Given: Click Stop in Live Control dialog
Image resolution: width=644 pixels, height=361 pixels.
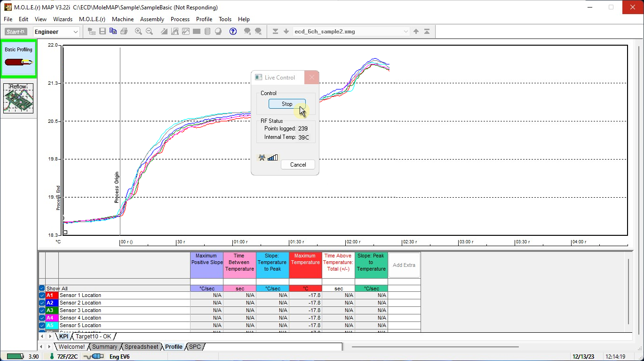Looking at the screenshot, I should [x=287, y=104].
